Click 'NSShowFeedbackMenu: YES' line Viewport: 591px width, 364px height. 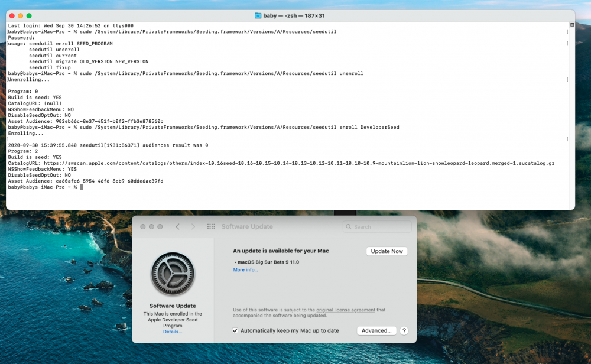42,169
